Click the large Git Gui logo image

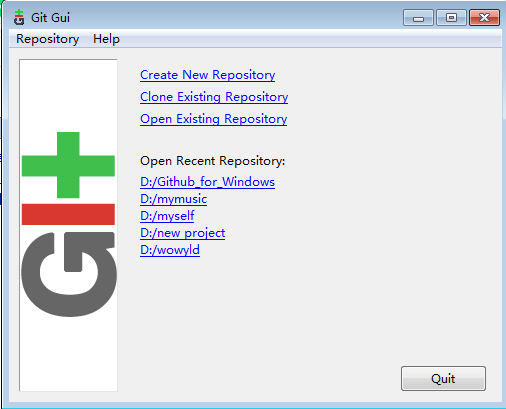pyautogui.click(x=68, y=225)
